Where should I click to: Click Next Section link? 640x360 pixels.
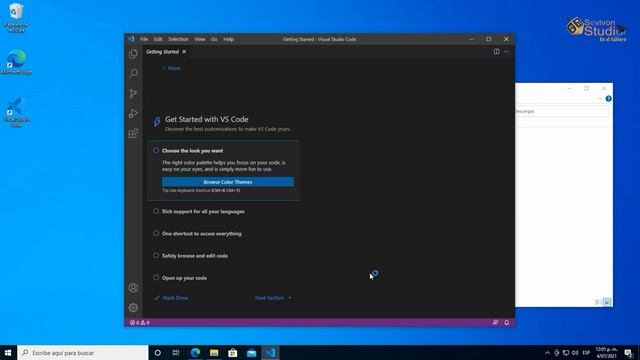[273, 298]
